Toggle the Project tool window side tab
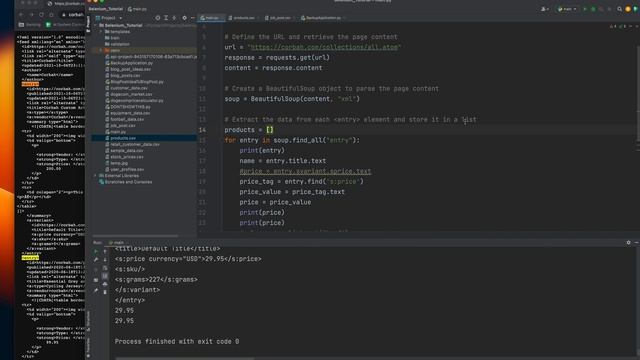640x360 pixels. click(x=88, y=24)
